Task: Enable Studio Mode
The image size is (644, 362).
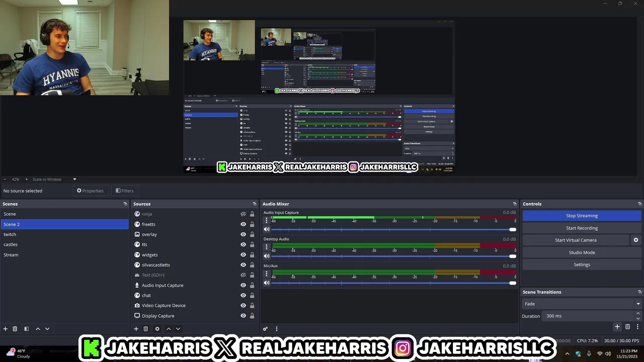Action: [x=582, y=252]
